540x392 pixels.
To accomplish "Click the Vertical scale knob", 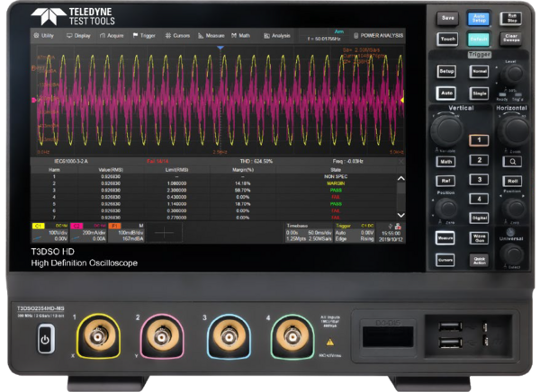I will [446, 130].
